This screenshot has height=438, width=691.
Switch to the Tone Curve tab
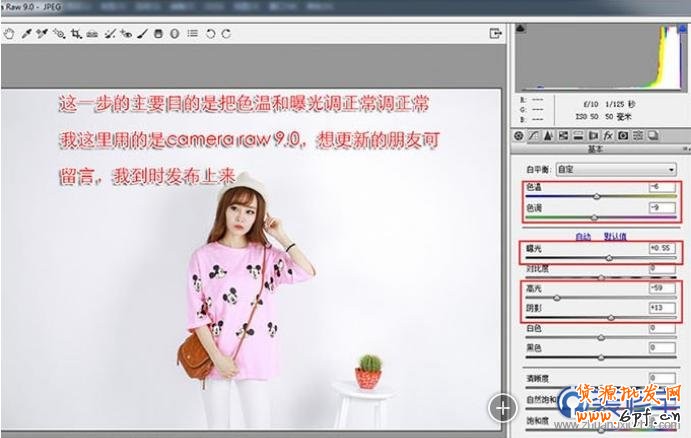coord(534,135)
